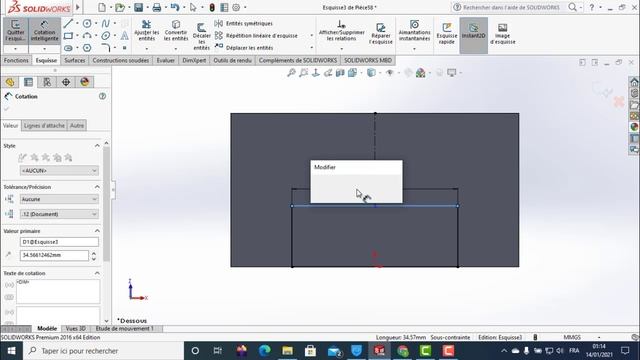The width and height of the screenshot is (640, 360).
Task: Open the Style <AUCUN> dropdown
Action: tap(59, 170)
